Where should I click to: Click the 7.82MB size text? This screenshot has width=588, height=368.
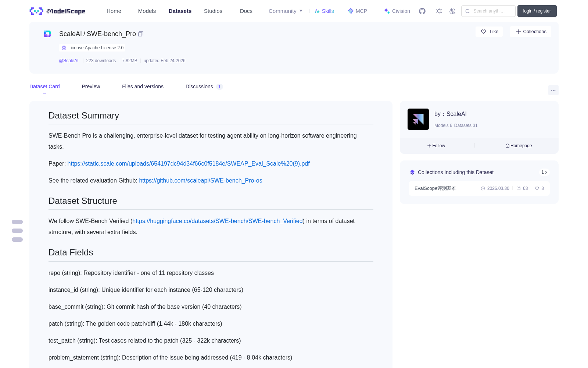coord(130,61)
